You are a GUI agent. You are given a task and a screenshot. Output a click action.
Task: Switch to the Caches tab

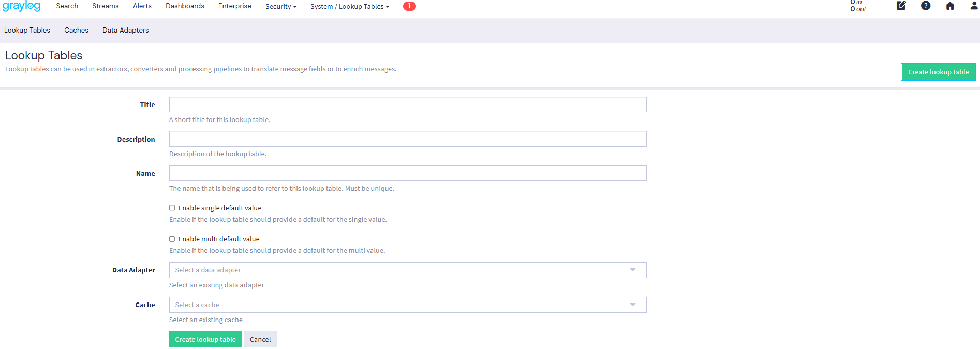pyautogui.click(x=76, y=30)
